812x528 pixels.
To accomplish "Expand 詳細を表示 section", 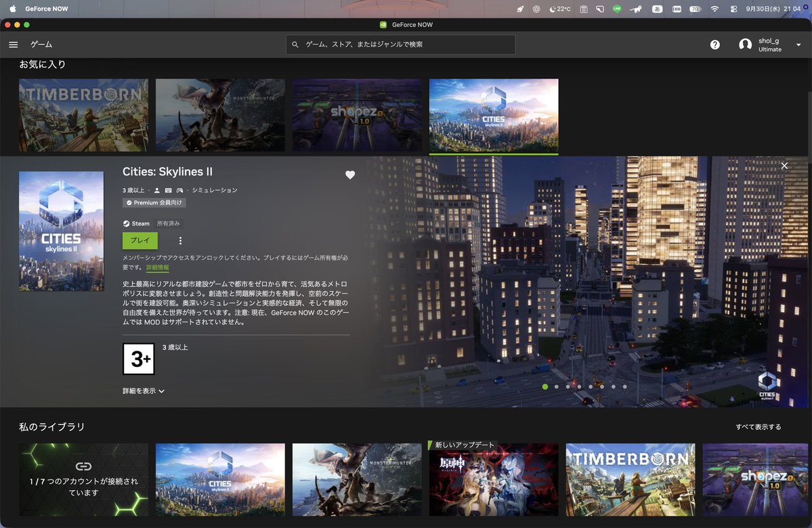I will pos(144,391).
